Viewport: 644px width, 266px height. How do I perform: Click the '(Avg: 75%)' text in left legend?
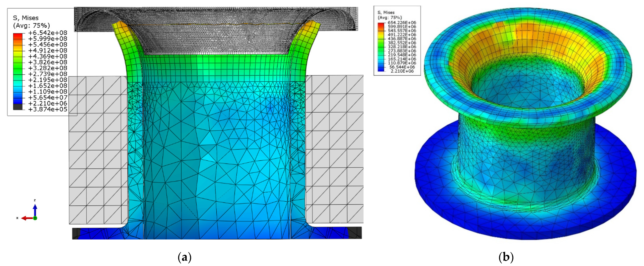coord(32,25)
